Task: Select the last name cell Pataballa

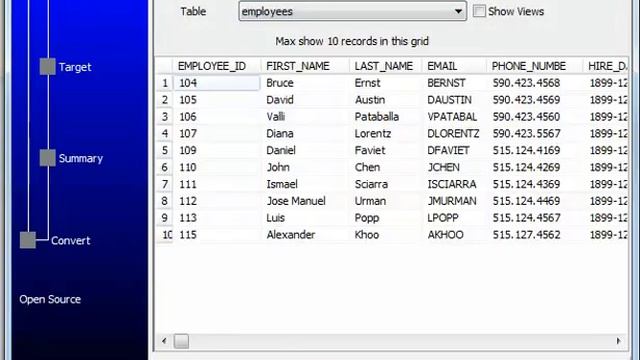Action: click(386, 117)
